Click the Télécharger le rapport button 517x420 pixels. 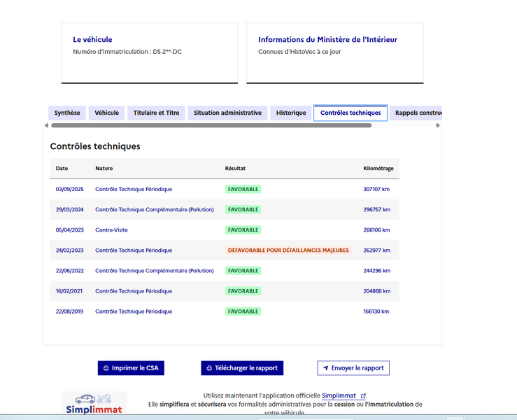click(242, 368)
